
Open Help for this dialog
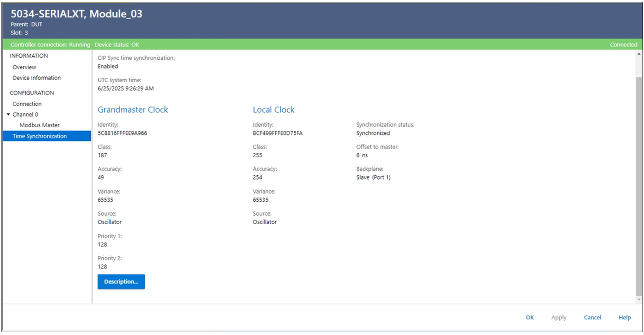pyautogui.click(x=624, y=317)
